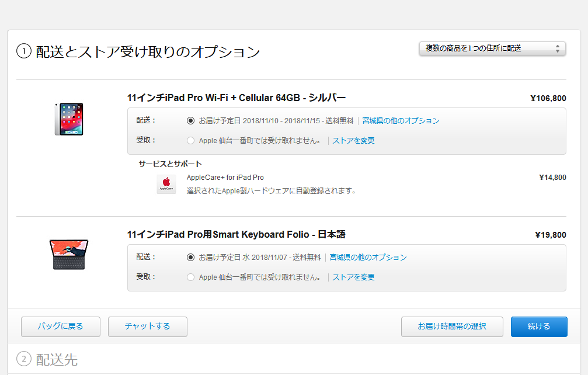Continue with the blue 続ける button
The height and width of the screenshot is (375, 588).
coord(539,327)
